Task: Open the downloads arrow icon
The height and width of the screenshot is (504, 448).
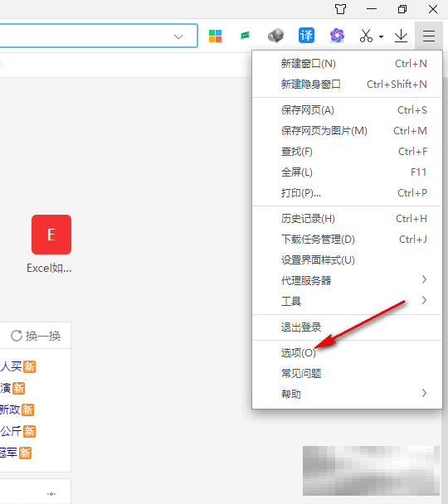Action: click(401, 36)
